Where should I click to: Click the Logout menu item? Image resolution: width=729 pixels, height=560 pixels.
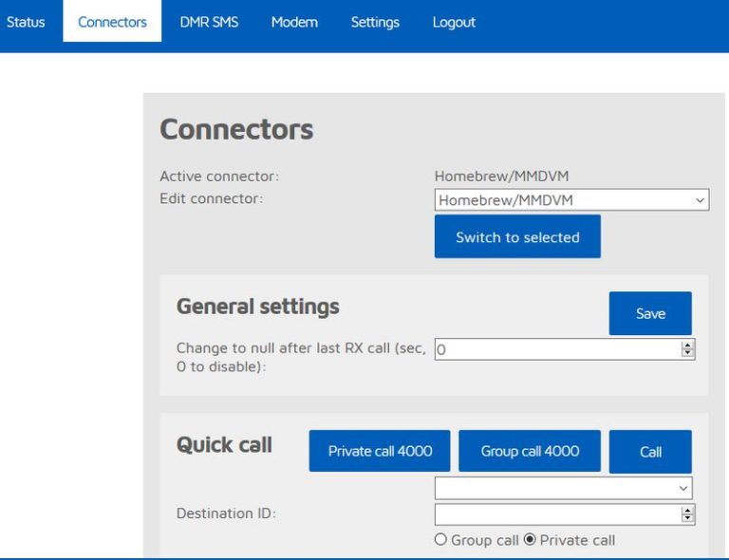[454, 22]
